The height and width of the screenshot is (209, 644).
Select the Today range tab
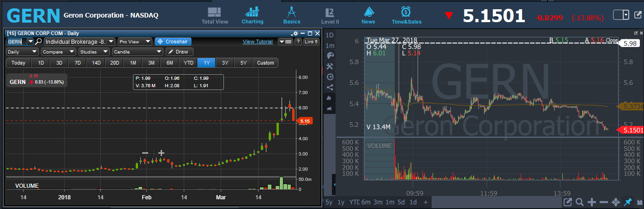coord(18,63)
